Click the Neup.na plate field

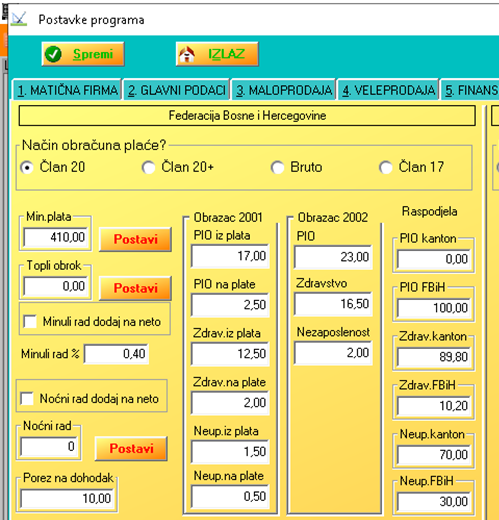click(x=230, y=496)
